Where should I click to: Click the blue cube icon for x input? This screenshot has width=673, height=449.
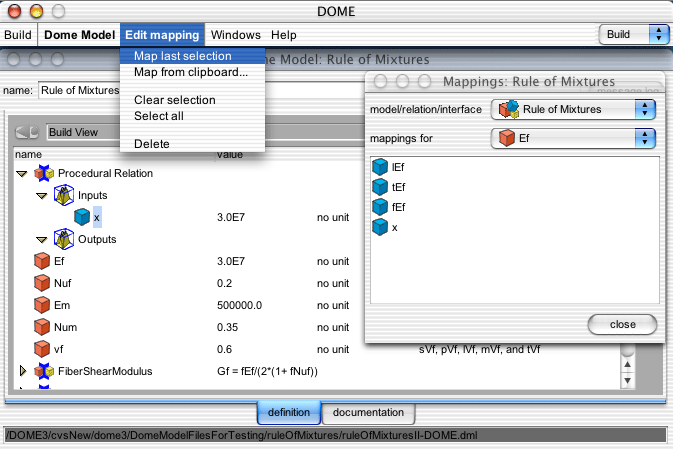82,217
